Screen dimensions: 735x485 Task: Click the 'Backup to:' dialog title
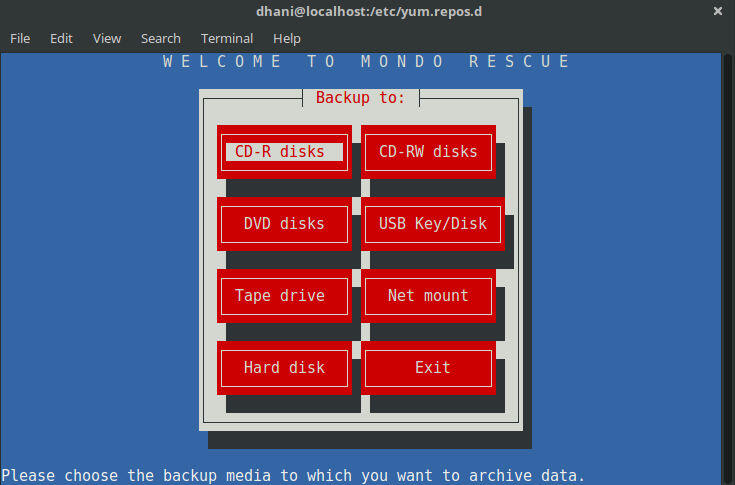pos(360,97)
